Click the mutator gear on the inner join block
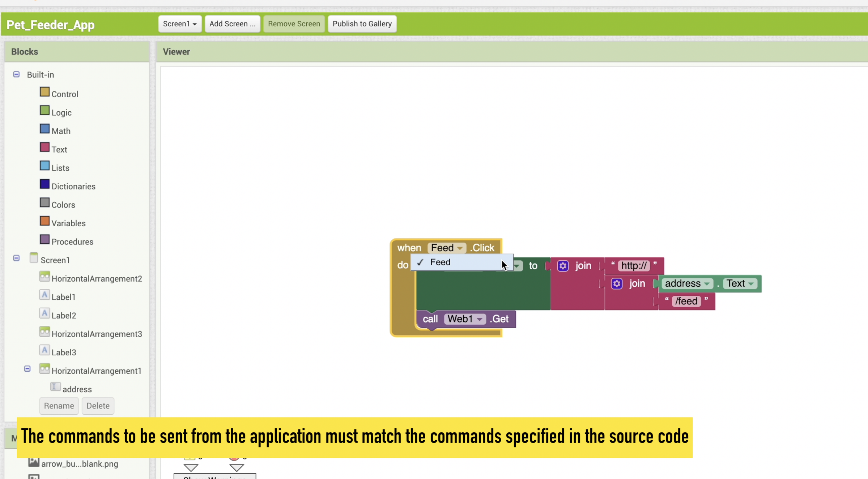868x479 pixels. point(617,284)
